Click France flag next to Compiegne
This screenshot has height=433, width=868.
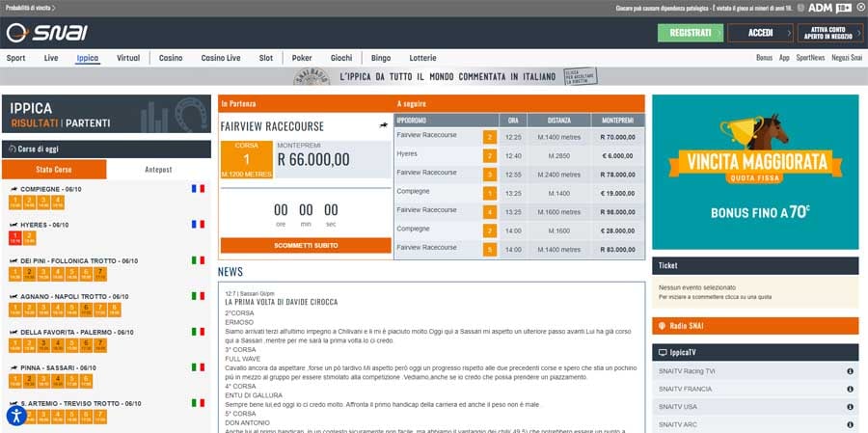[198, 189]
